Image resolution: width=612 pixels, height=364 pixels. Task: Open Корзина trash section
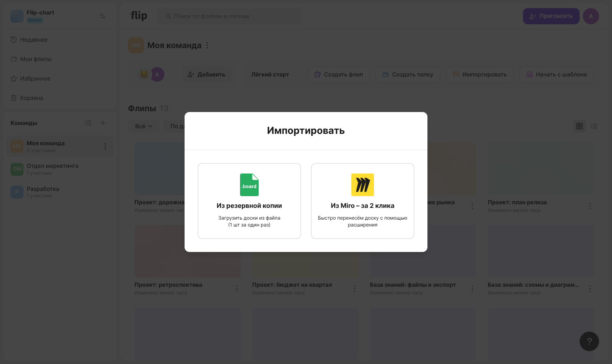click(60, 98)
